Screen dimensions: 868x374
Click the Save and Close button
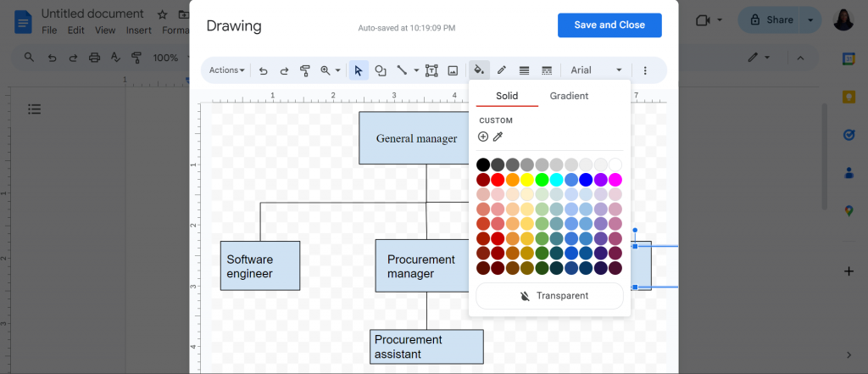[609, 25]
